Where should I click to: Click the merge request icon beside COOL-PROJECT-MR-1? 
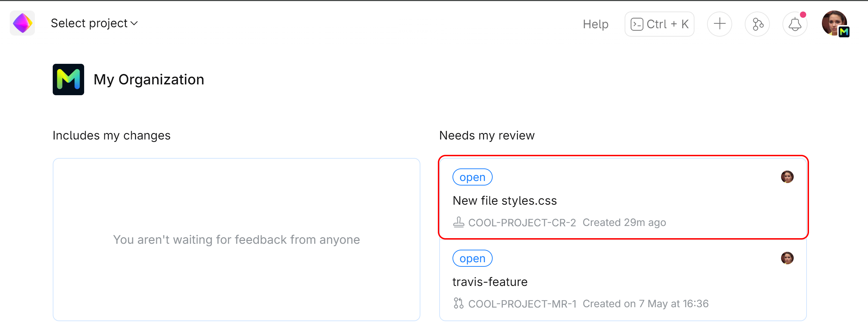[458, 303]
